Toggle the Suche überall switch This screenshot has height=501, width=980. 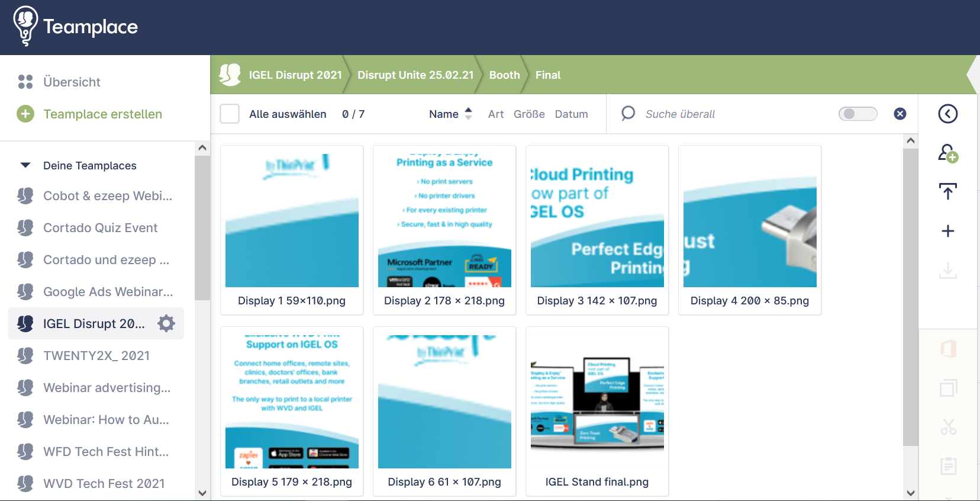coord(858,114)
